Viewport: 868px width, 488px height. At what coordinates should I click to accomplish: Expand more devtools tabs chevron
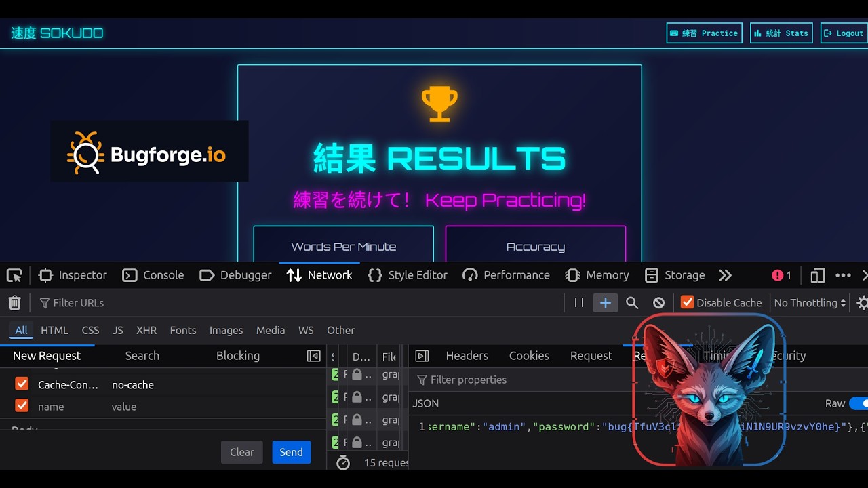[726, 275]
